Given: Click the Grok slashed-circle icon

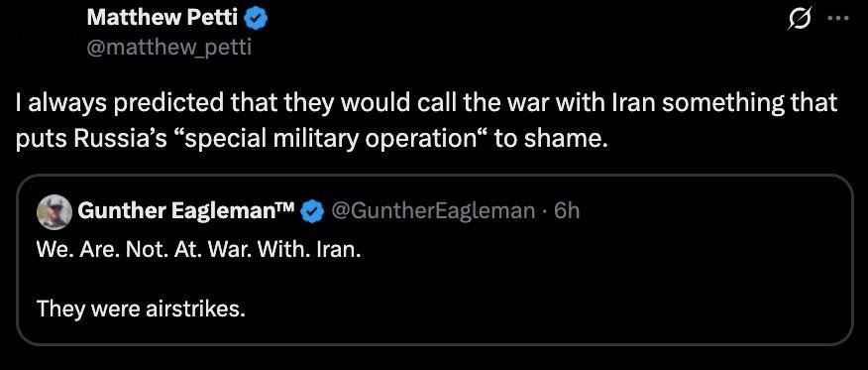Looking at the screenshot, I should [801, 19].
